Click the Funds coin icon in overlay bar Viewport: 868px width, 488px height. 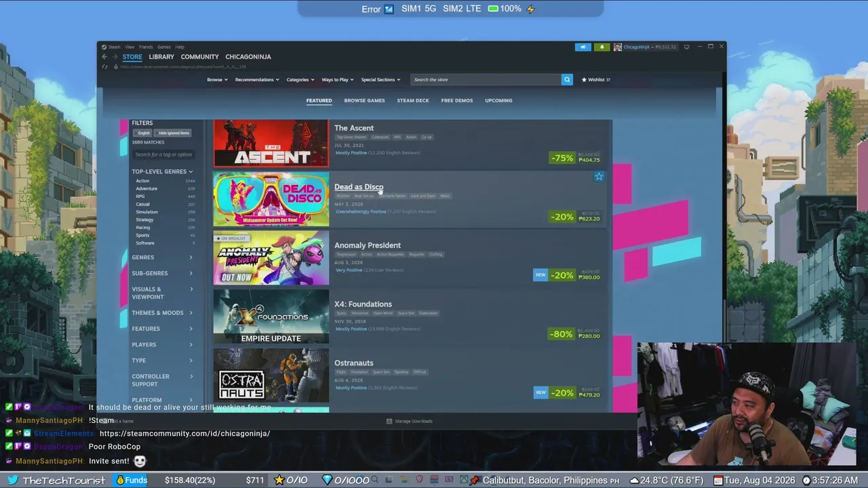(120, 480)
